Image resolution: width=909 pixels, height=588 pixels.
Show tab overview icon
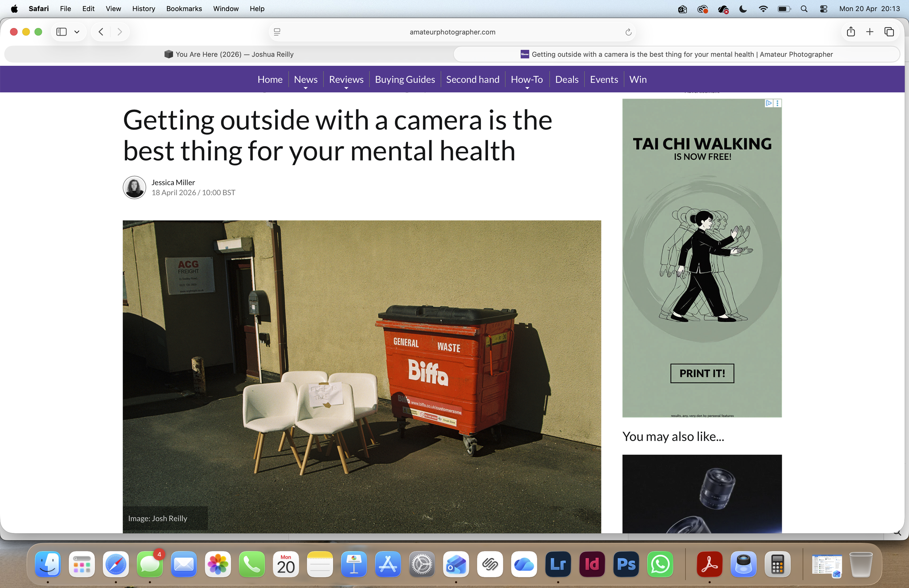point(889,32)
